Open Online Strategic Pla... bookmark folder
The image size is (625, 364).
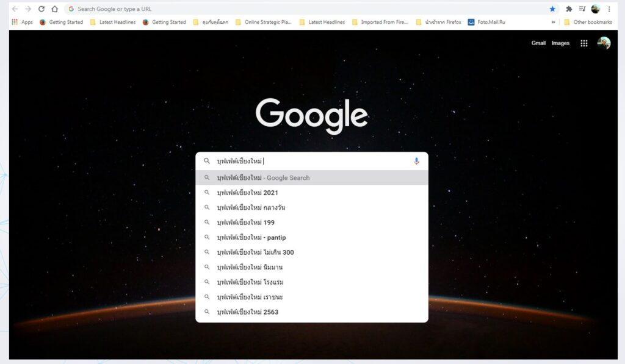pos(264,22)
